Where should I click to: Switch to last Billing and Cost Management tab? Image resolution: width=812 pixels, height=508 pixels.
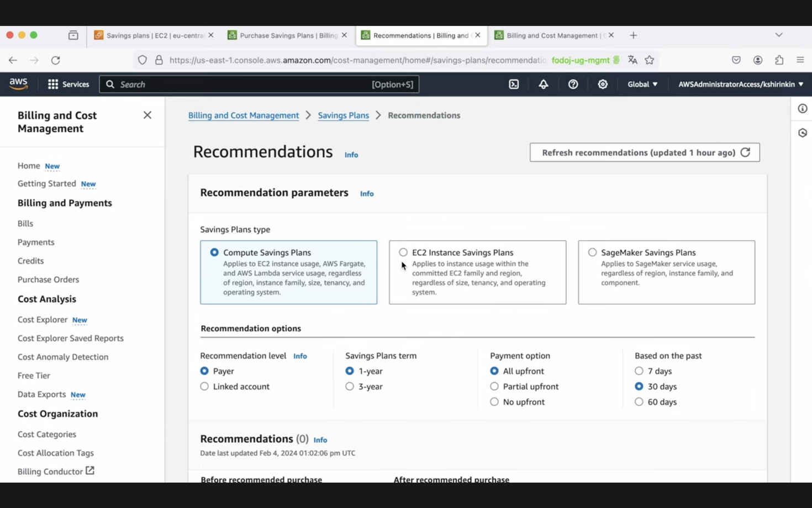click(555, 35)
